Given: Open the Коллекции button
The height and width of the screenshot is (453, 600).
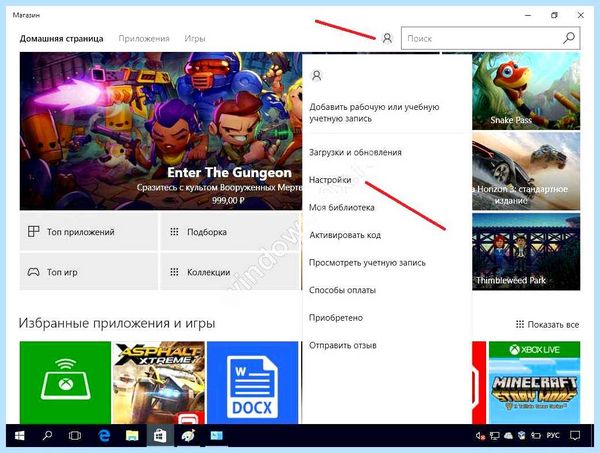Looking at the screenshot, I should click(x=230, y=272).
